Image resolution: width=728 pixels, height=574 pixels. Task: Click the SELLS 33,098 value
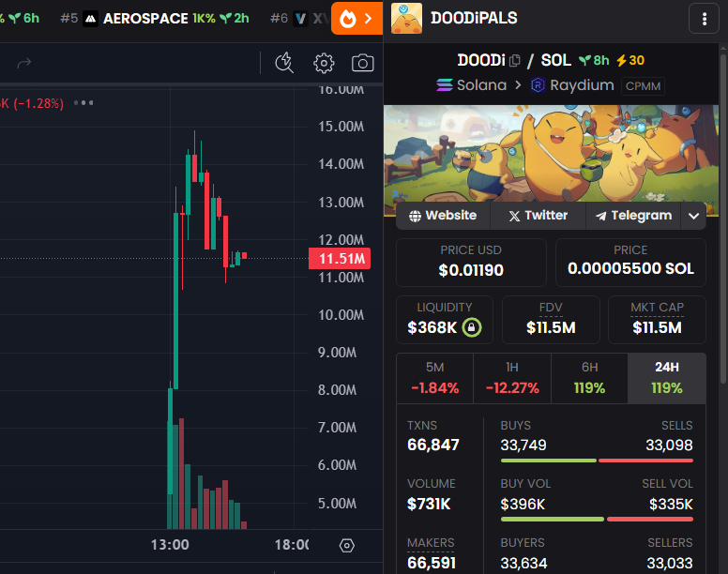pyautogui.click(x=669, y=446)
